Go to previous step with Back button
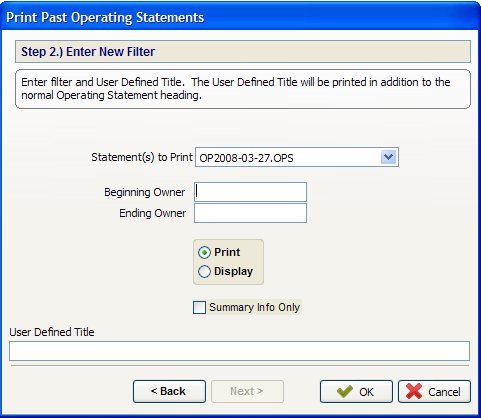Image resolution: width=481 pixels, height=418 pixels. click(x=169, y=391)
